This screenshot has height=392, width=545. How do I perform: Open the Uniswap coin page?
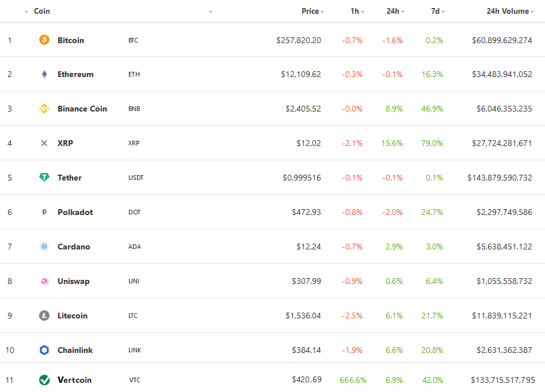[73, 281]
